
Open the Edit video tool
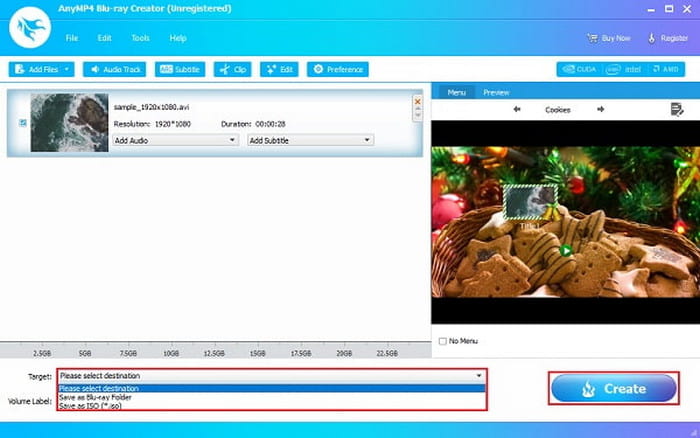279,70
